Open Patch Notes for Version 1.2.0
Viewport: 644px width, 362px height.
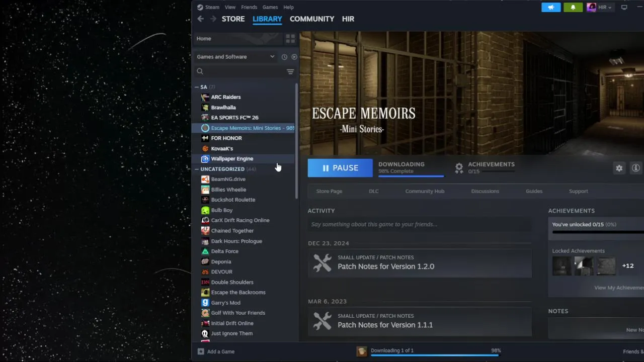point(420,262)
